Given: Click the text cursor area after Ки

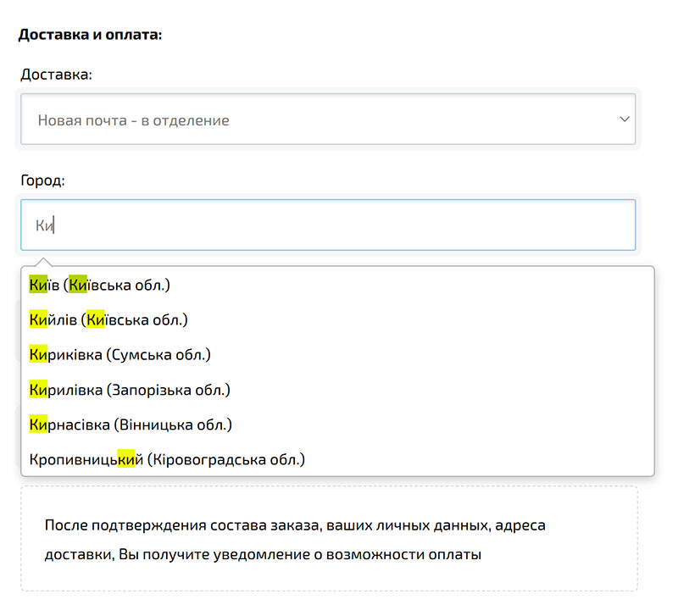Looking at the screenshot, I should click(54, 224).
